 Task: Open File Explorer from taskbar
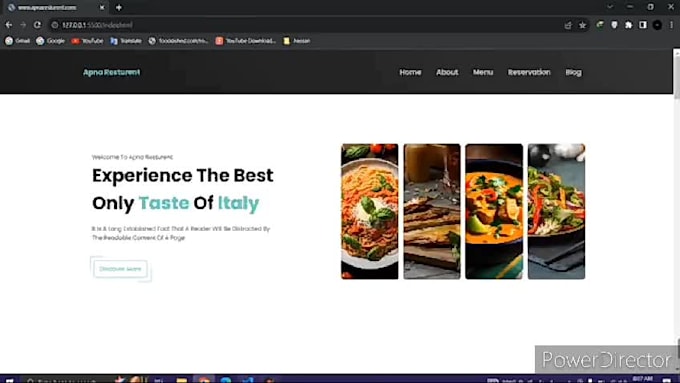click(182, 380)
